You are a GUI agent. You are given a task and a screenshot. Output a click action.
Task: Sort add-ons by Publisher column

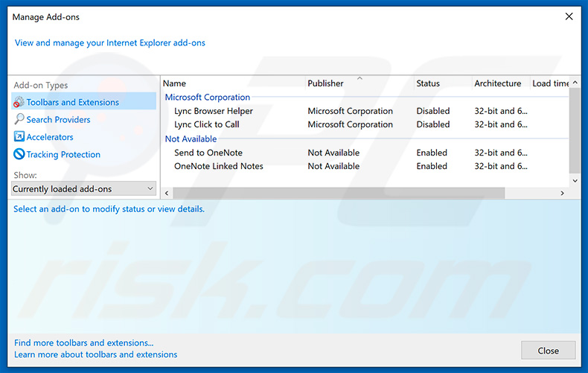coord(325,83)
